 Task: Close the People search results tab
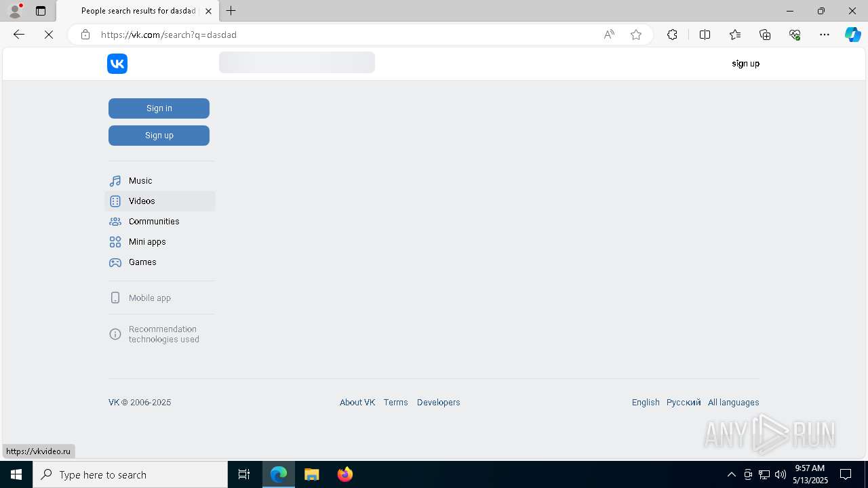[x=209, y=11]
